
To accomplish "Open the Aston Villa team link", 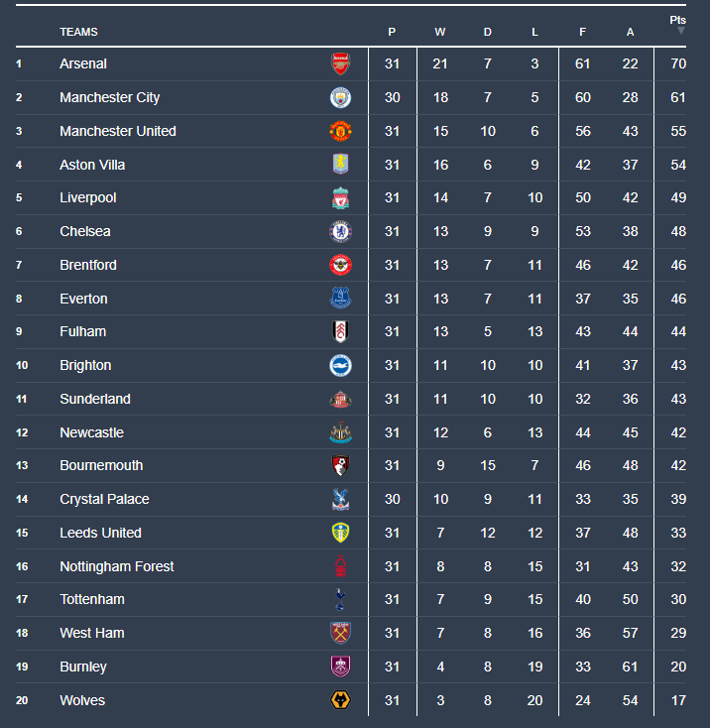I will click(x=92, y=165).
